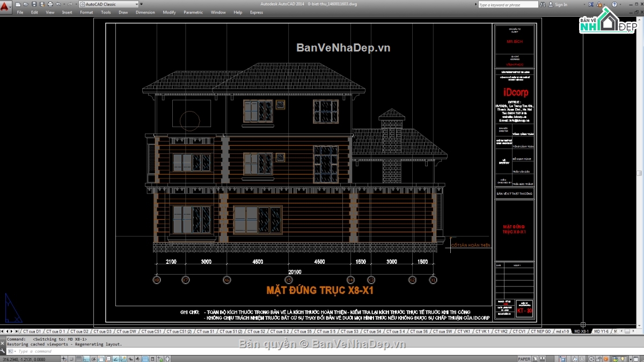644x362 pixels.
Task: Select the MẶT ĐỨNG TRỤC X8-X1 drawing title
Action: pyautogui.click(x=320, y=291)
